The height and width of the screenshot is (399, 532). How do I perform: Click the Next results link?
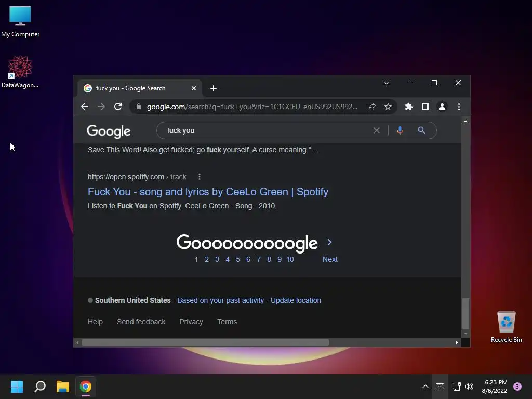(330, 259)
